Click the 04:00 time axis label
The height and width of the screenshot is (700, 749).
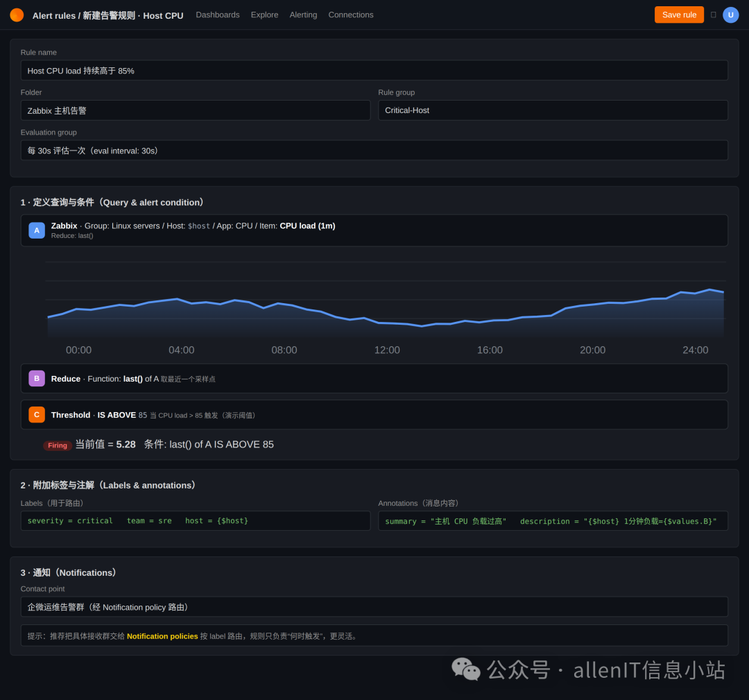point(182,350)
